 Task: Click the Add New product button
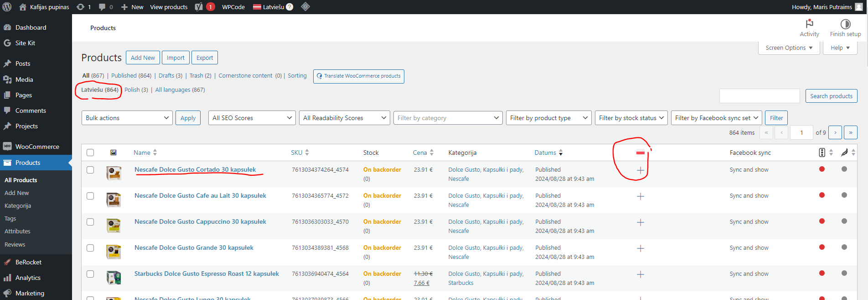[143, 58]
